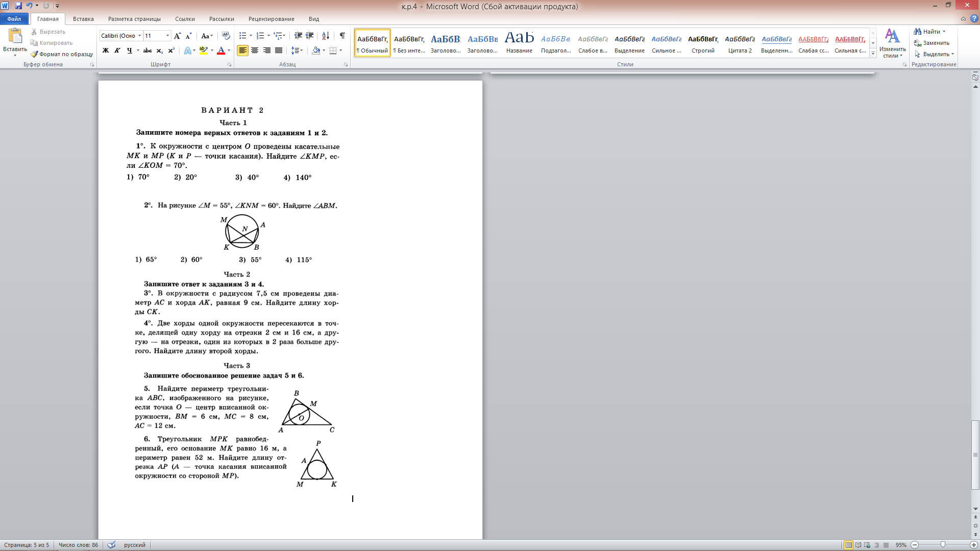Toggle justify alignment
Image resolution: width=980 pixels, height=551 pixels.
[279, 51]
